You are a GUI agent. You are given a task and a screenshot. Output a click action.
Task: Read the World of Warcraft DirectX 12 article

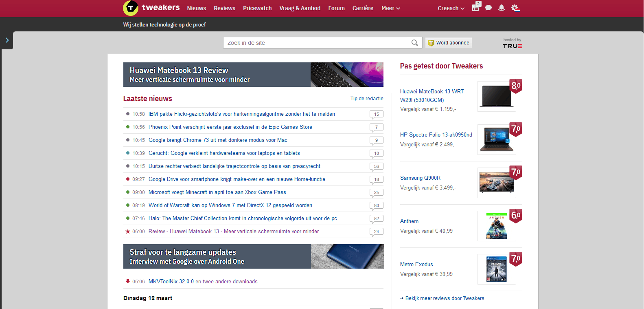[x=230, y=205]
